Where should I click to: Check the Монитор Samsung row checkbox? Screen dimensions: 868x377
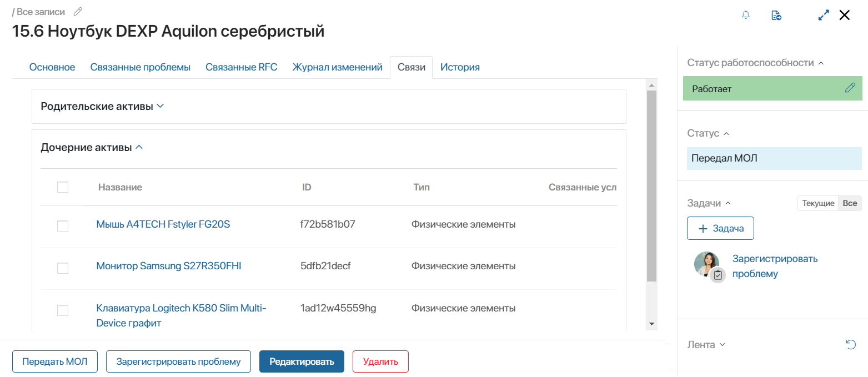63,268
